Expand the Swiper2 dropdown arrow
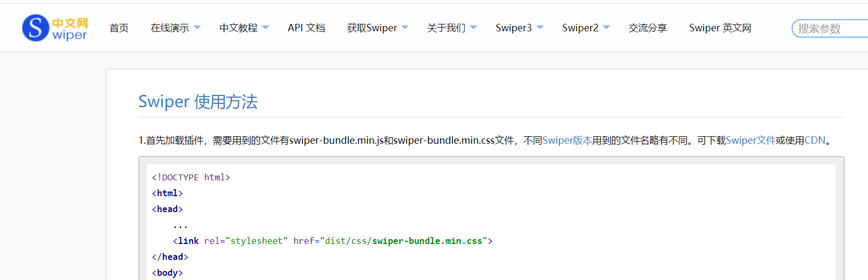The height and width of the screenshot is (280, 868). click(607, 28)
